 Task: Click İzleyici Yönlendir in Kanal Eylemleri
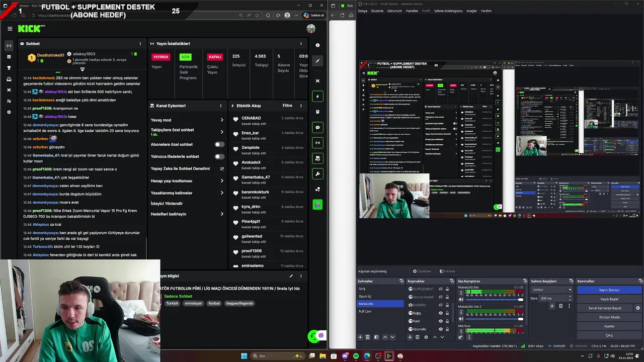pos(167,204)
